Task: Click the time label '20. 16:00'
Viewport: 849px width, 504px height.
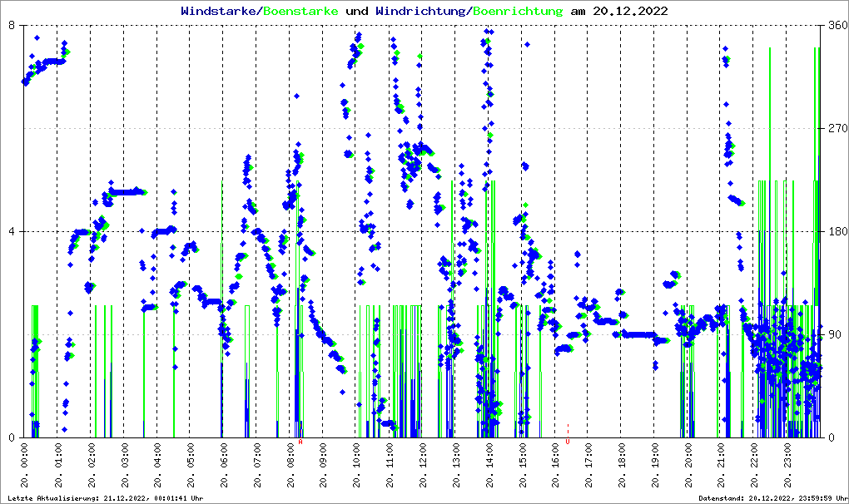Action: click(555, 466)
